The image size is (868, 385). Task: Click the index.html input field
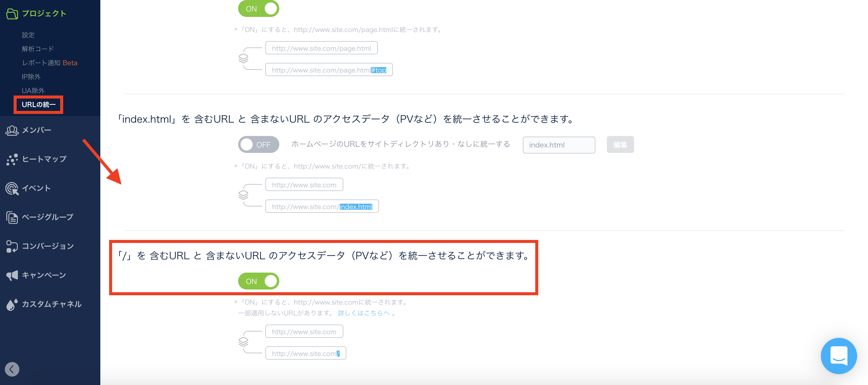tap(559, 145)
